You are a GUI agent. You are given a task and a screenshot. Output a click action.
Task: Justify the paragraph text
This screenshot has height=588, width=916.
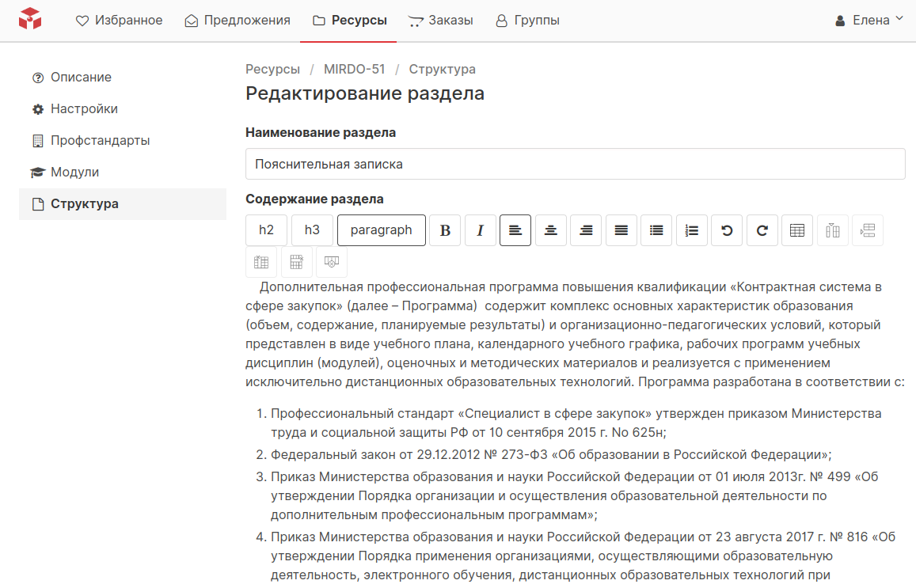621,230
